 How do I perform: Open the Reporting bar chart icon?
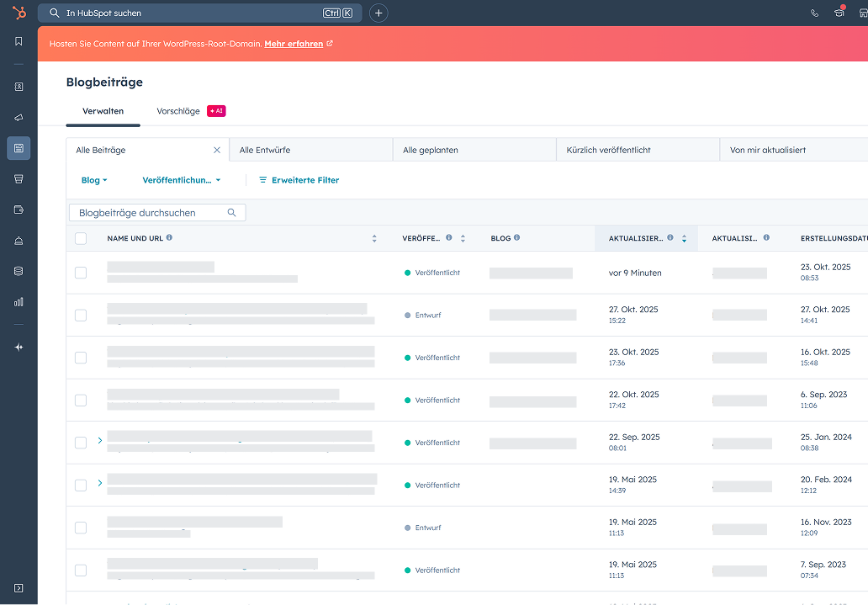(x=19, y=302)
